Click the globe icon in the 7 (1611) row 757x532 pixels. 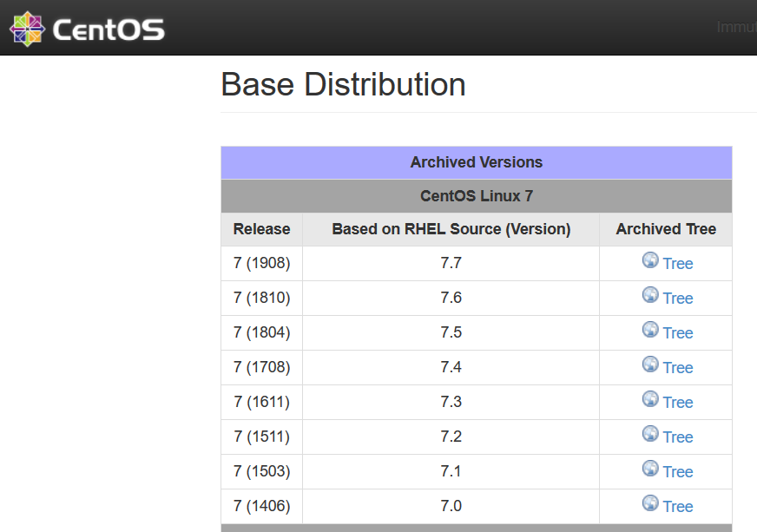coord(650,398)
